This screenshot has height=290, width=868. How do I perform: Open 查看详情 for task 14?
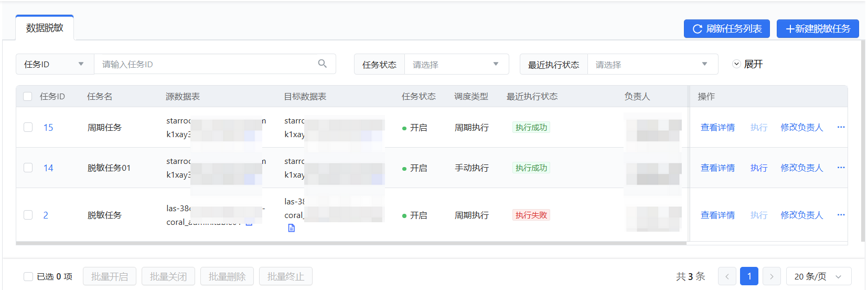[717, 168]
